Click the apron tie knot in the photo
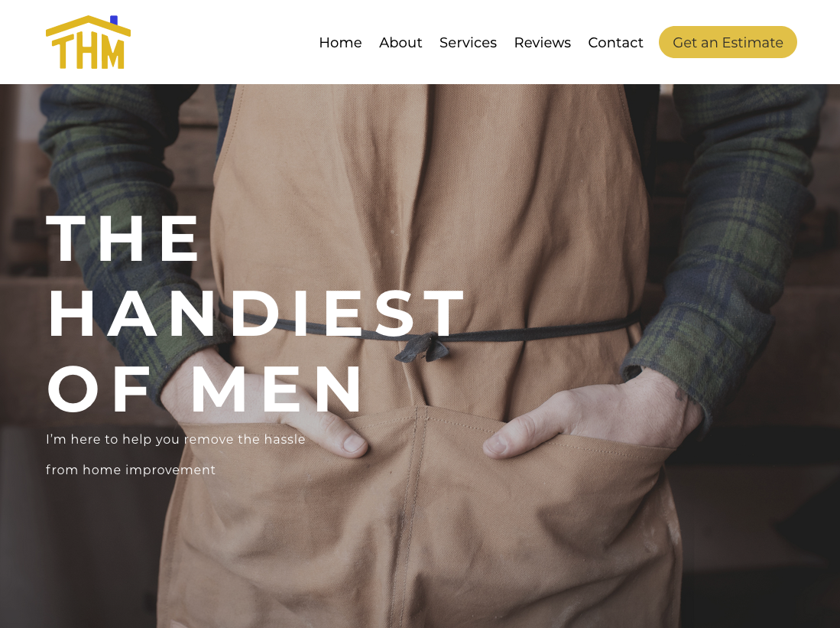 coord(423,347)
